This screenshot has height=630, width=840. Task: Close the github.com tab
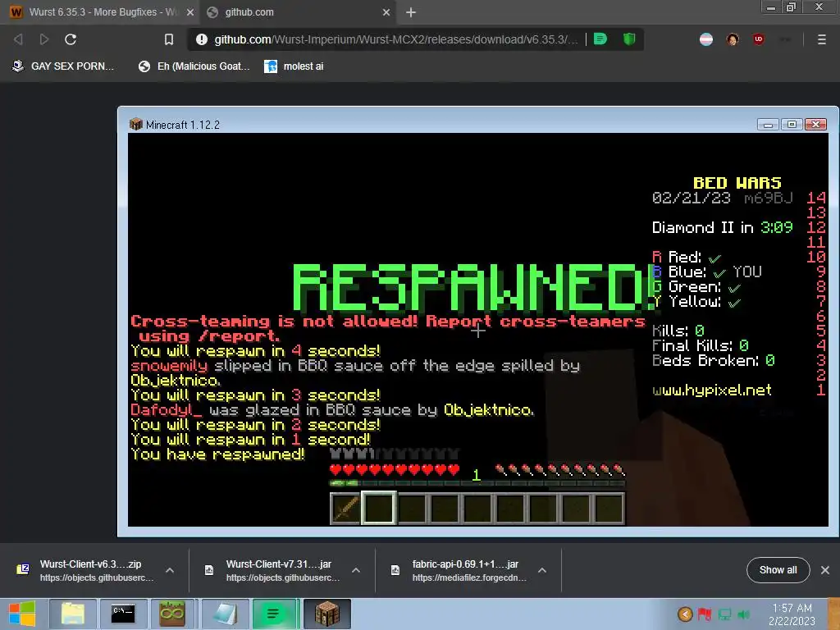tap(386, 12)
